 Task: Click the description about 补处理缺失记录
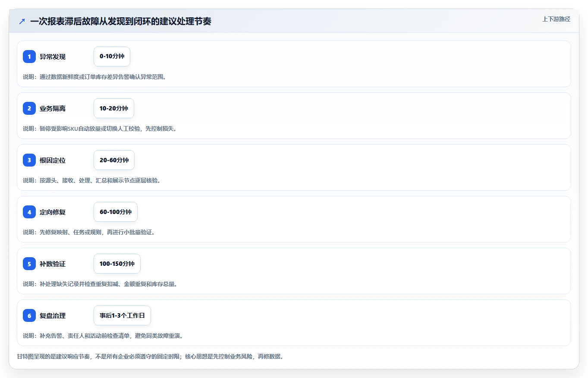[x=100, y=284]
